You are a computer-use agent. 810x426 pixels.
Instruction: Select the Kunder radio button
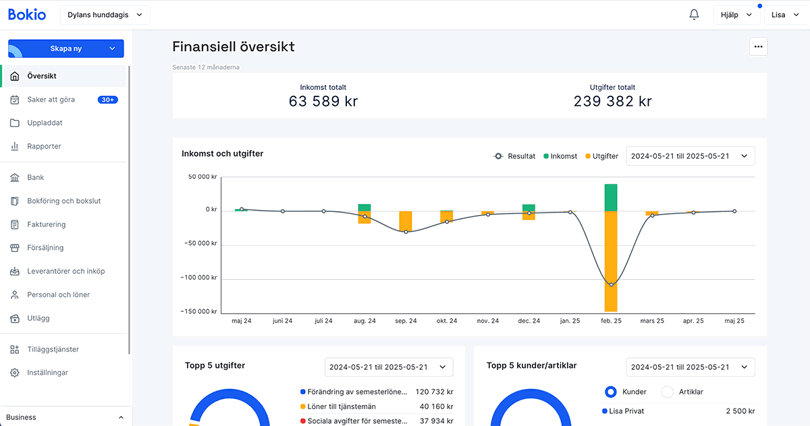point(611,392)
